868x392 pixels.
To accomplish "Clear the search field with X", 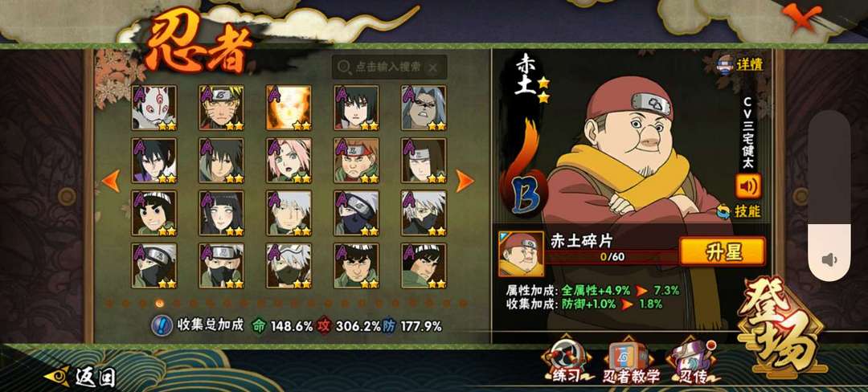I will tap(433, 67).
